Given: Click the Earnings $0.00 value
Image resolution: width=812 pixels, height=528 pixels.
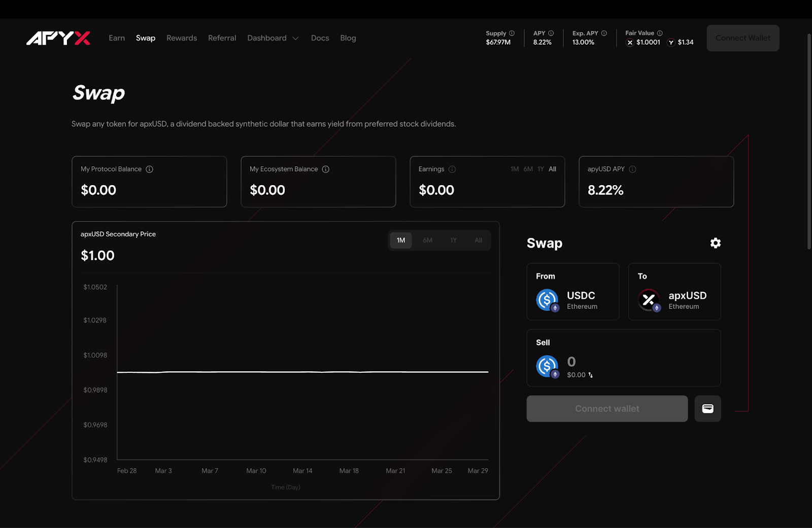Looking at the screenshot, I should [436, 190].
